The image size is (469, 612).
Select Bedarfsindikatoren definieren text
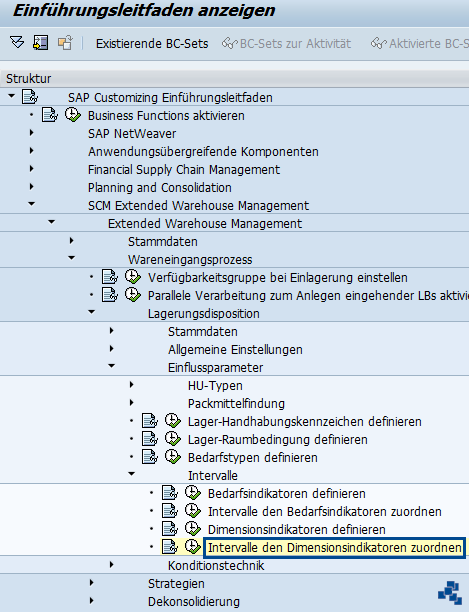[287, 493]
